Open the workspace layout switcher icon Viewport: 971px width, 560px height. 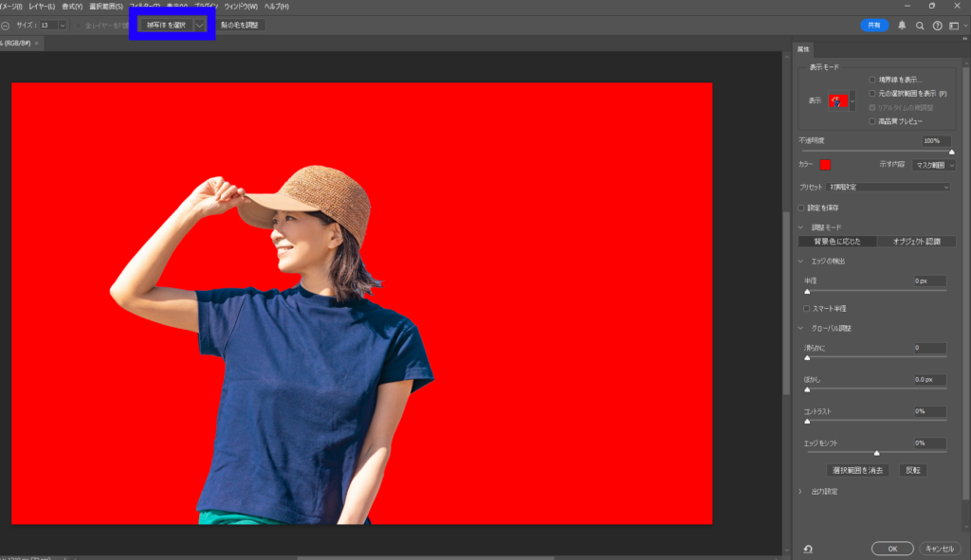(955, 26)
